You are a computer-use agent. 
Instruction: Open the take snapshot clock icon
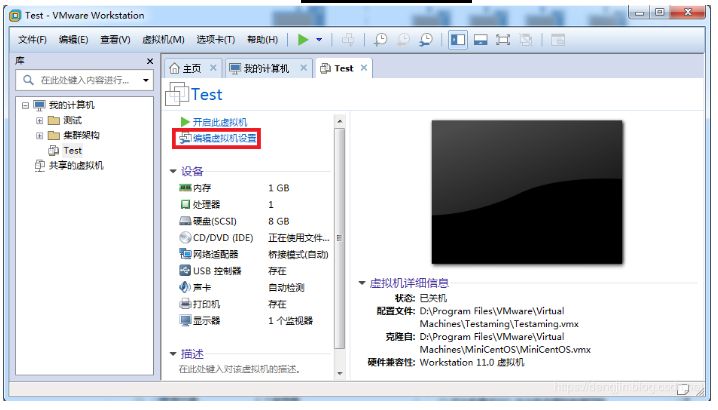380,40
